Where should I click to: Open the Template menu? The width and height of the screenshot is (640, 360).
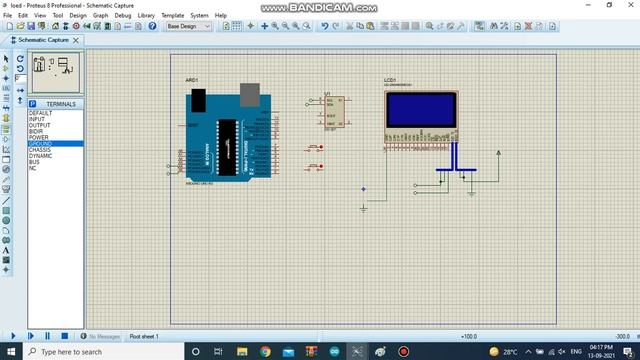173,16
